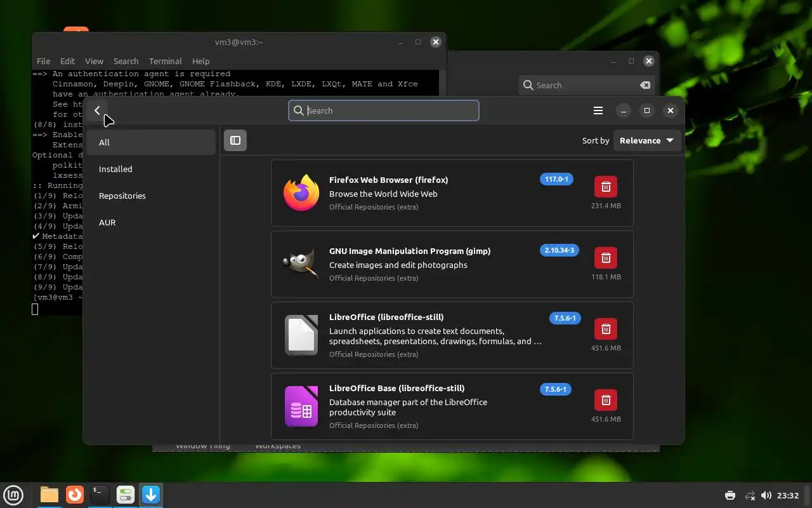Remove LibreOffice Base with trash button
Image resolution: width=812 pixels, height=508 pixels.
[606, 400]
